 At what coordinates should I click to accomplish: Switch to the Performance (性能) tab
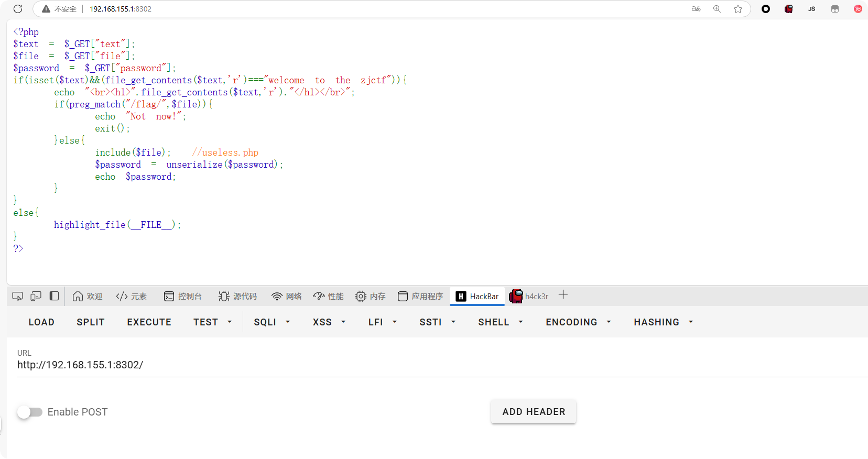pyautogui.click(x=328, y=297)
